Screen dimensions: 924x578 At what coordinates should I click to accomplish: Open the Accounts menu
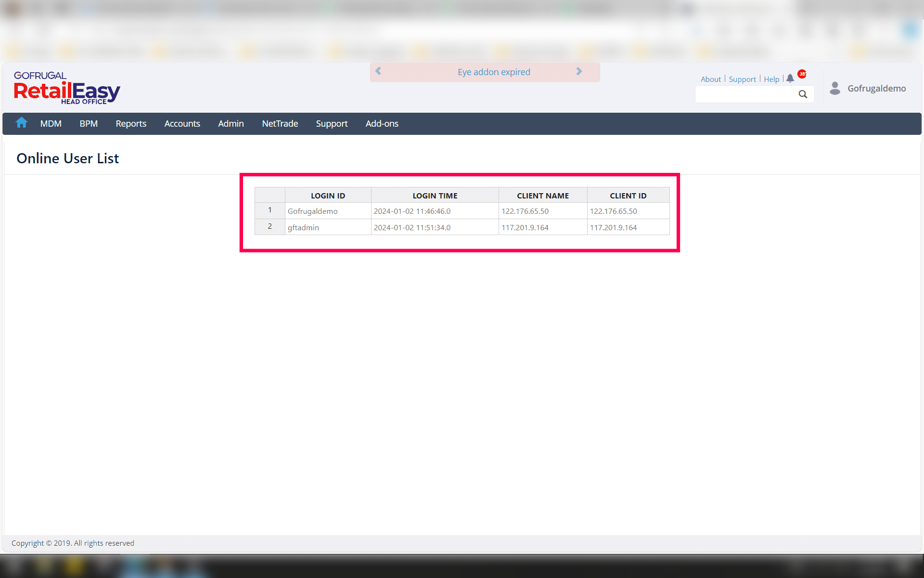[x=182, y=124]
